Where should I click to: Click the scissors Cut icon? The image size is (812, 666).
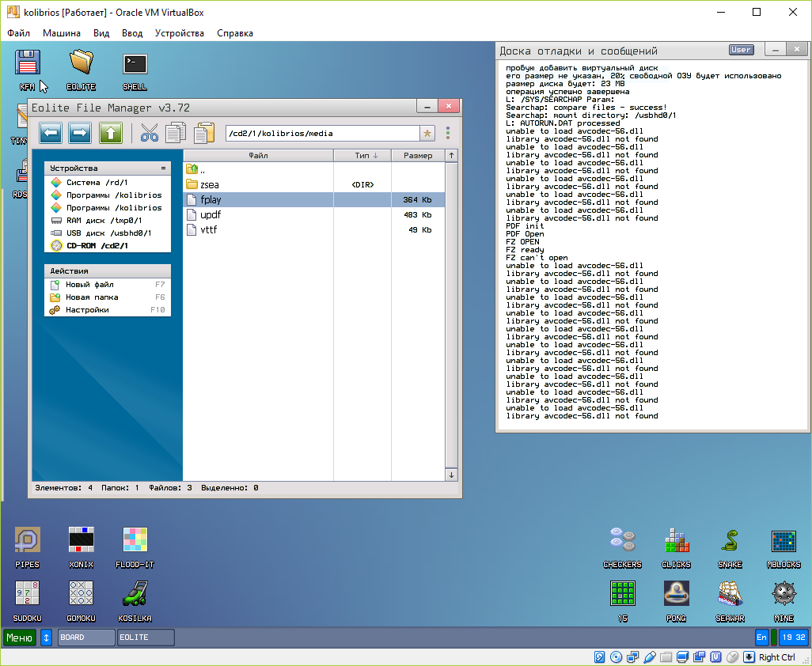tap(150, 133)
